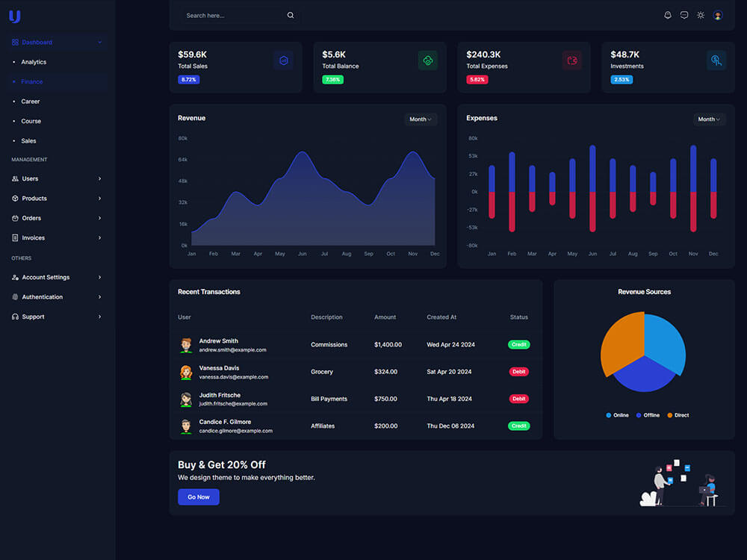Select Analytics in the Dashboard submenu
The width and height of the screenshot is (747, 560).
[x=34, y=62]
